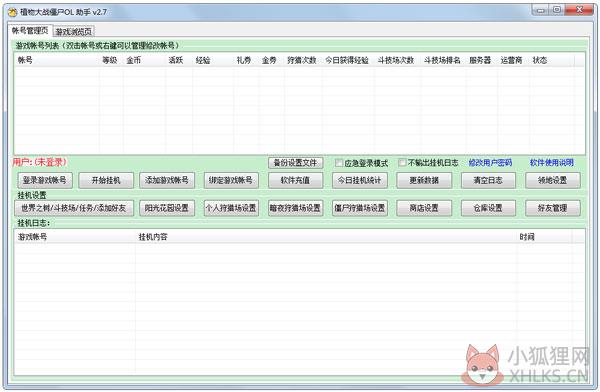Open 世界之树/斗技场/任务/添加好友 settings

(x=74, y=208)
